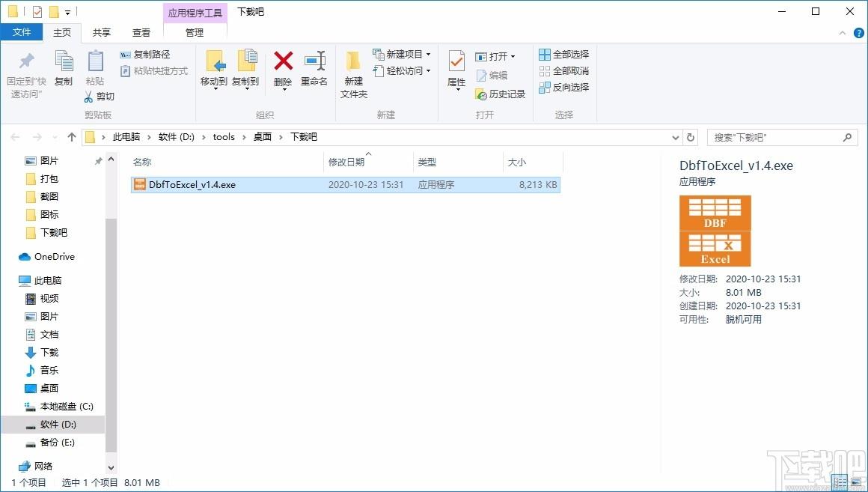Image resolution: width=868 pixels, height=492 pixels.
Task: Open the Open (打开) dropdown button
Action: click(495, 56)
